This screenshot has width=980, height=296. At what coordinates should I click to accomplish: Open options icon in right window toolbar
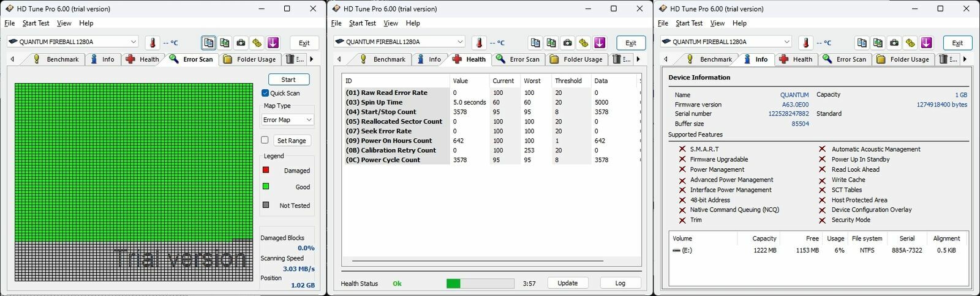(x=910, y=43)
